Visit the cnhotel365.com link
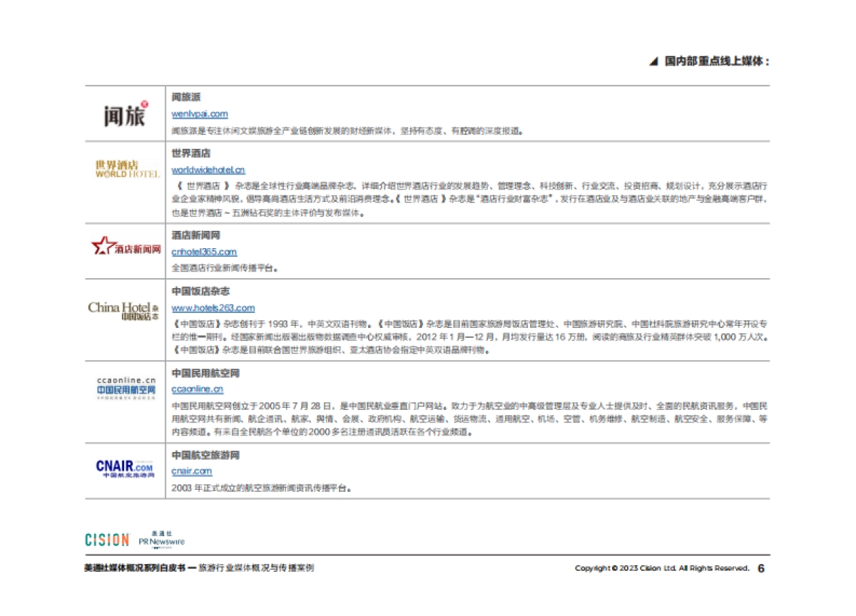 coord(205,252)
